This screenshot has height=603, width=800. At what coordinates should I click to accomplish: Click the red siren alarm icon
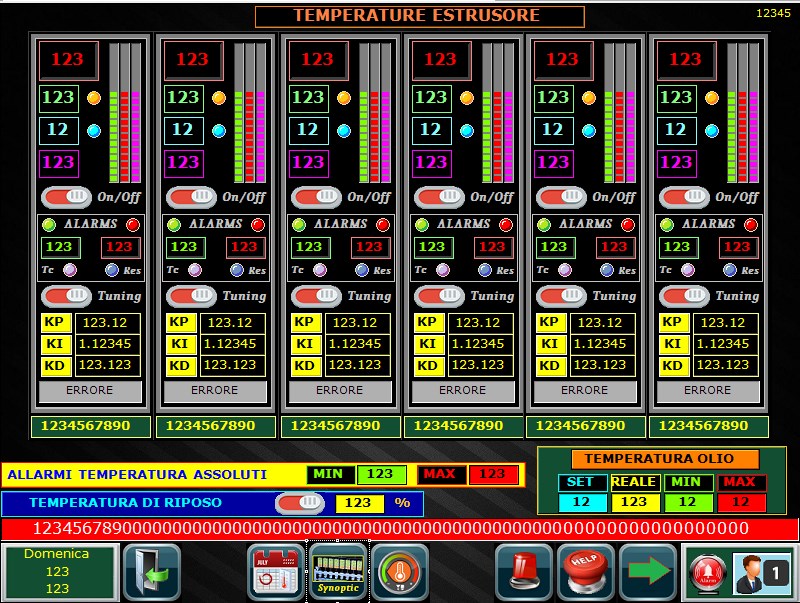click(x=524, y=572)
